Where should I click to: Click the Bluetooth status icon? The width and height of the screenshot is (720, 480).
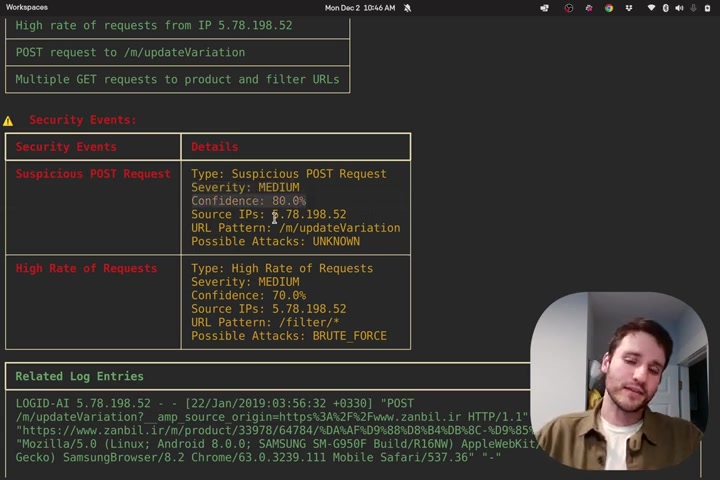(665, 8)
